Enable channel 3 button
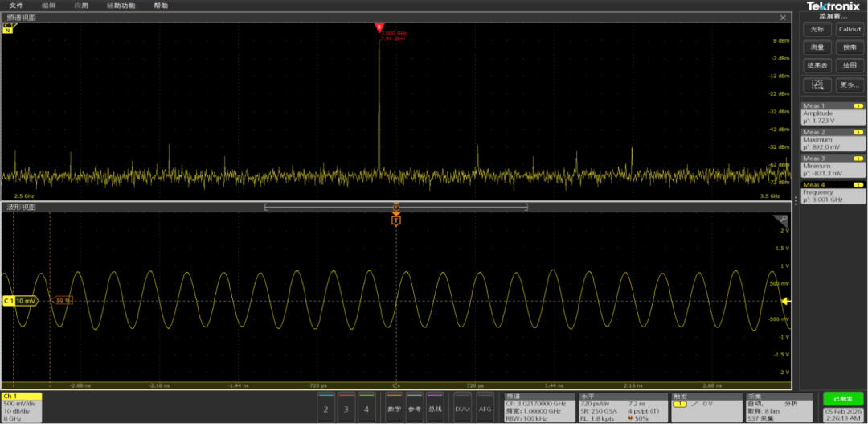This screenshot has height=424, width=868. pos(346,407)
